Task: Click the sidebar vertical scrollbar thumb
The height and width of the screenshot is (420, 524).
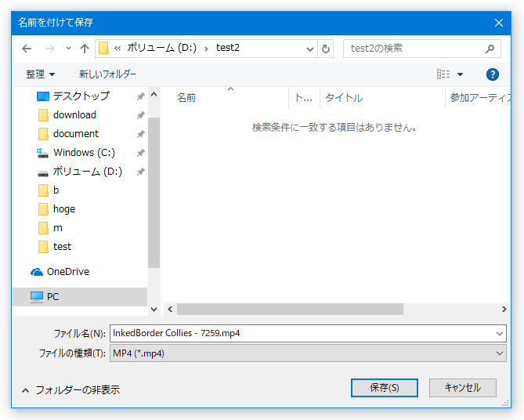Action: [154, 193]
